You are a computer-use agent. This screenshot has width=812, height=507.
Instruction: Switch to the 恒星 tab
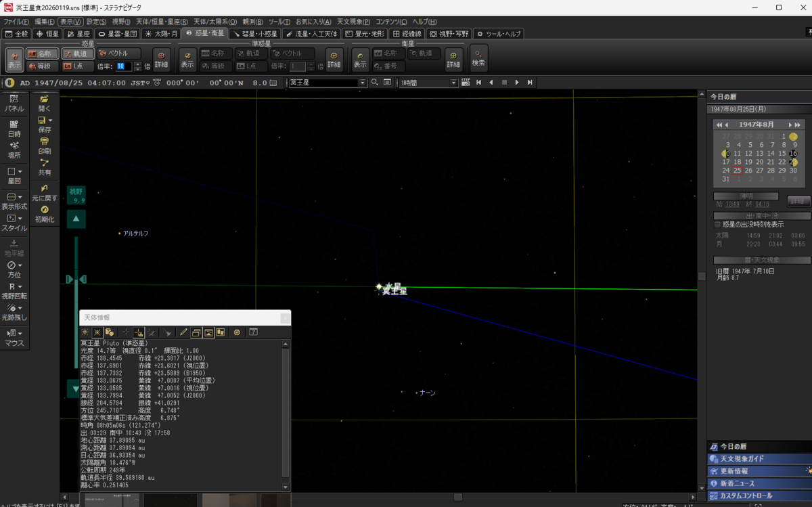47,33
